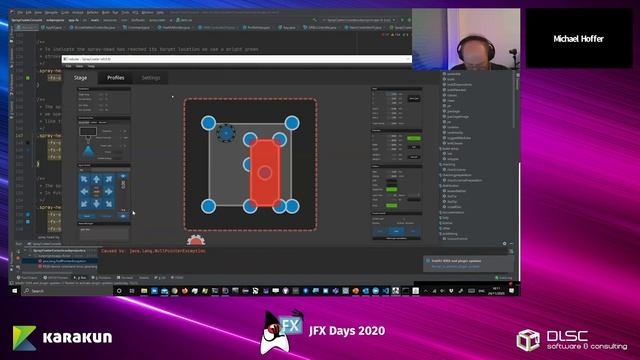
Task: Jog the spray head left with the arrow
Action: [x=84, y=191]
